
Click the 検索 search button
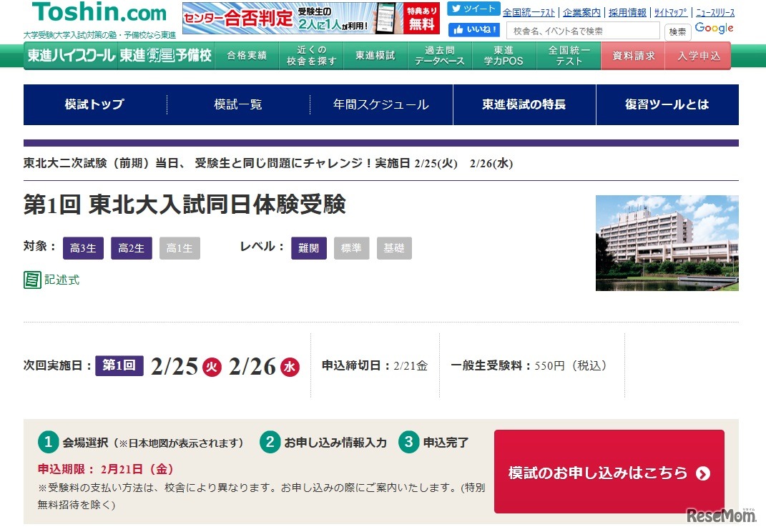(x=677, y=31)
